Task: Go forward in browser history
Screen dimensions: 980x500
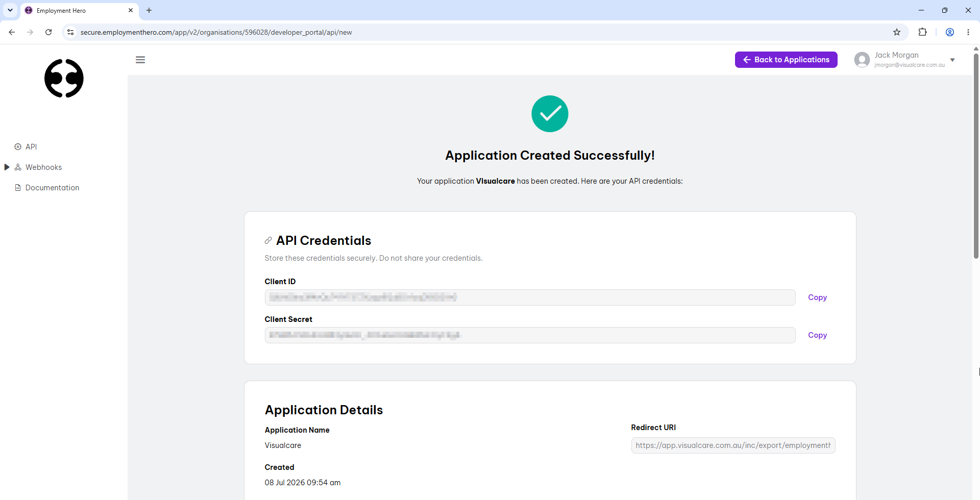Action: 30,32
